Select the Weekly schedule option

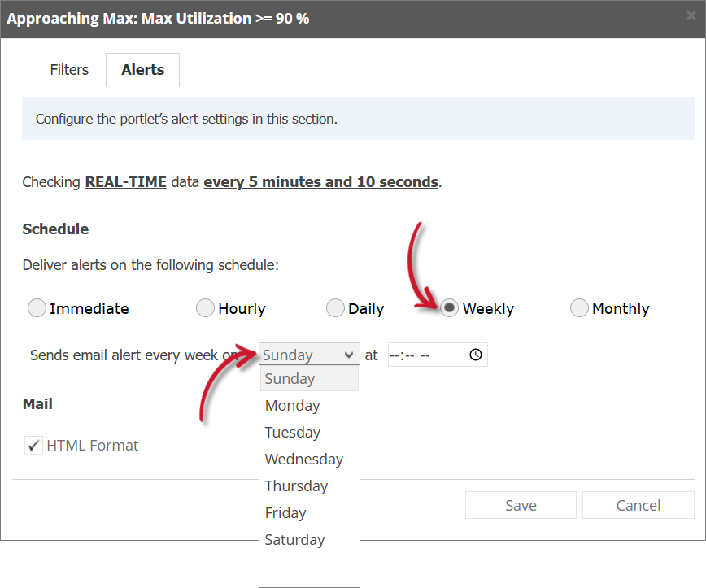click(450, 307)
